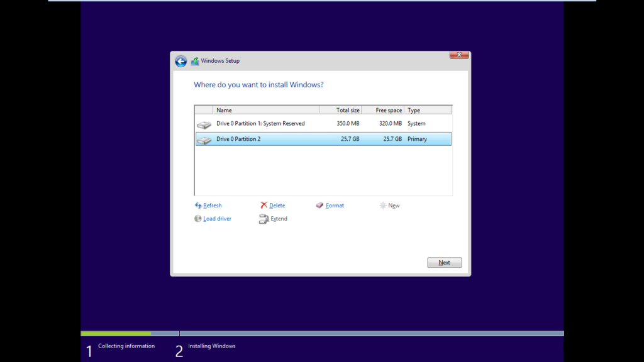Click the Windows Setup title icon
The height and width of the screenshot is (362, 644).
click(x=195, y=61)
